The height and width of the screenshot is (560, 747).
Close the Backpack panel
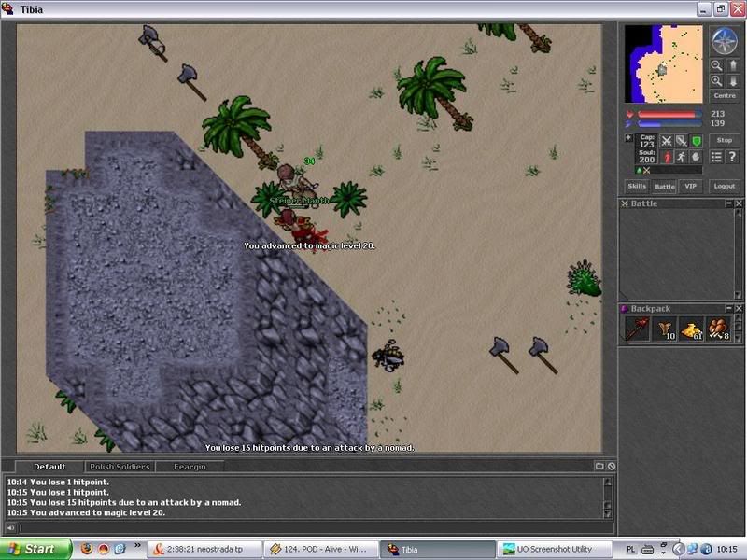coord(739,309)
